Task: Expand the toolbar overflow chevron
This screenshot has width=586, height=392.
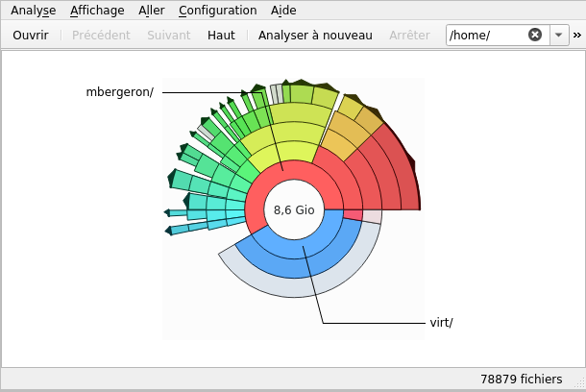Action: click(576, 35)
